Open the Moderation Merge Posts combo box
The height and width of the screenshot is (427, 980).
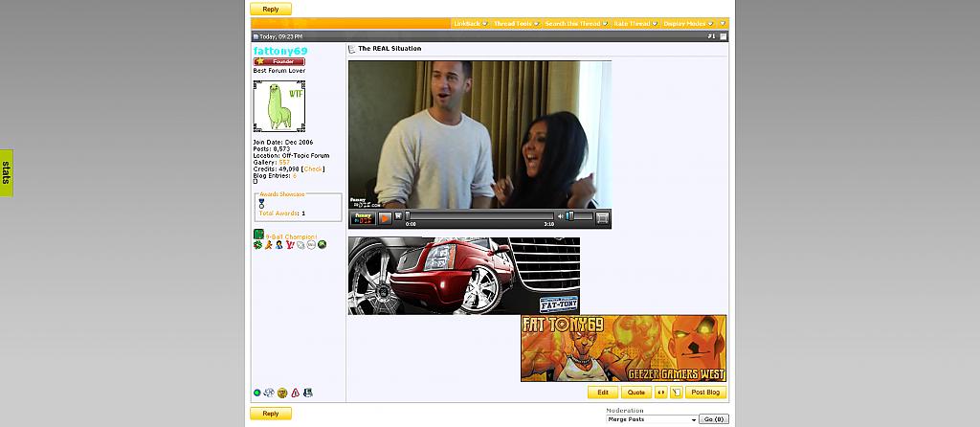coord(651,419)
